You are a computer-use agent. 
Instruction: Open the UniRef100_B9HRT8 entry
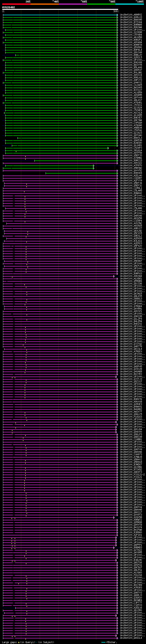[131, 45]
